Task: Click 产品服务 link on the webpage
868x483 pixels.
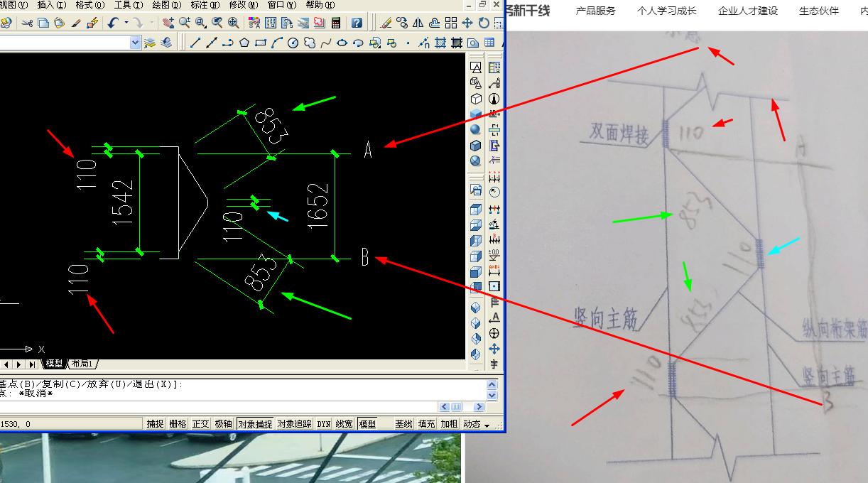Action: coord(595,11)
